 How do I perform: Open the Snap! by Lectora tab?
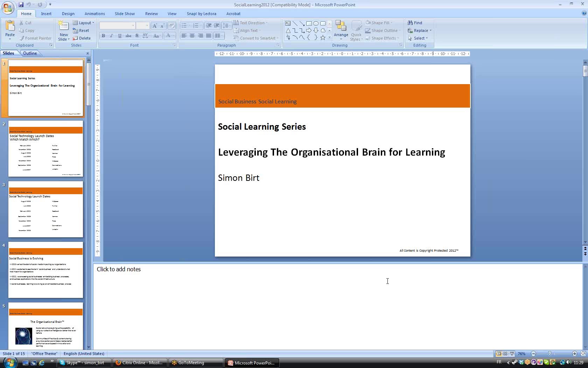[x=202, y=14]
